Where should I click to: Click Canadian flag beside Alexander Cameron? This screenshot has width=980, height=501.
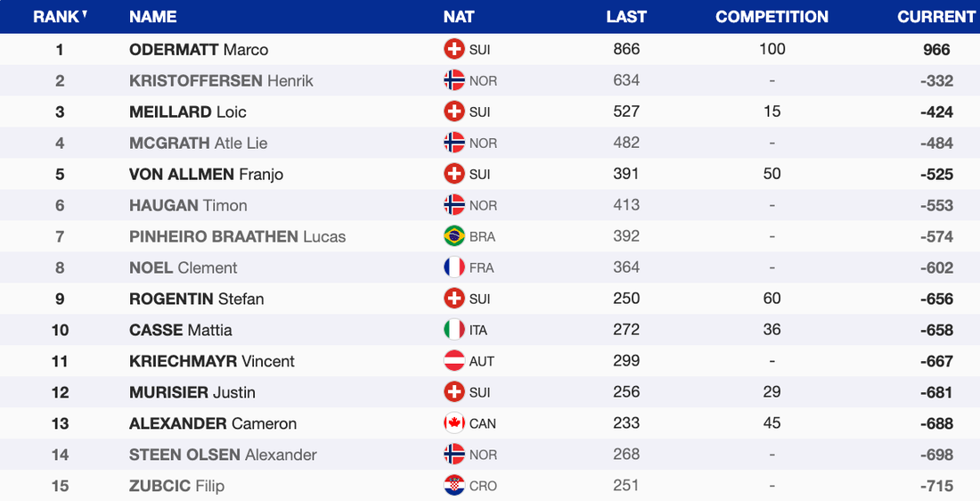point(454,423)
